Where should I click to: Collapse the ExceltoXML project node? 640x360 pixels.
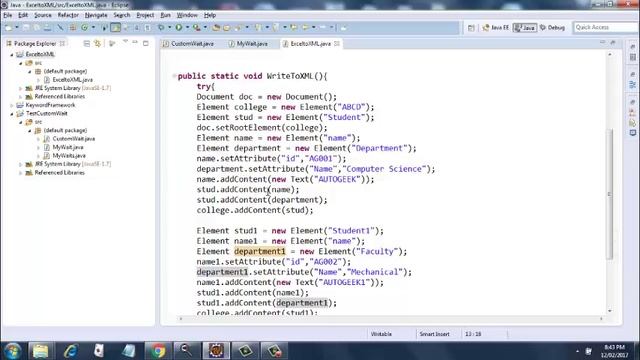coord(12,54)
